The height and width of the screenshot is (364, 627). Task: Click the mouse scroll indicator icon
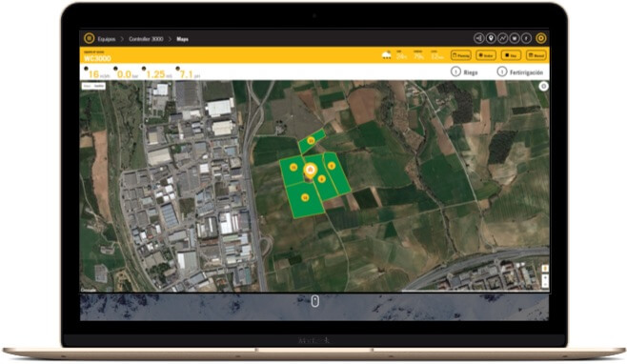(x=315, y=301)
